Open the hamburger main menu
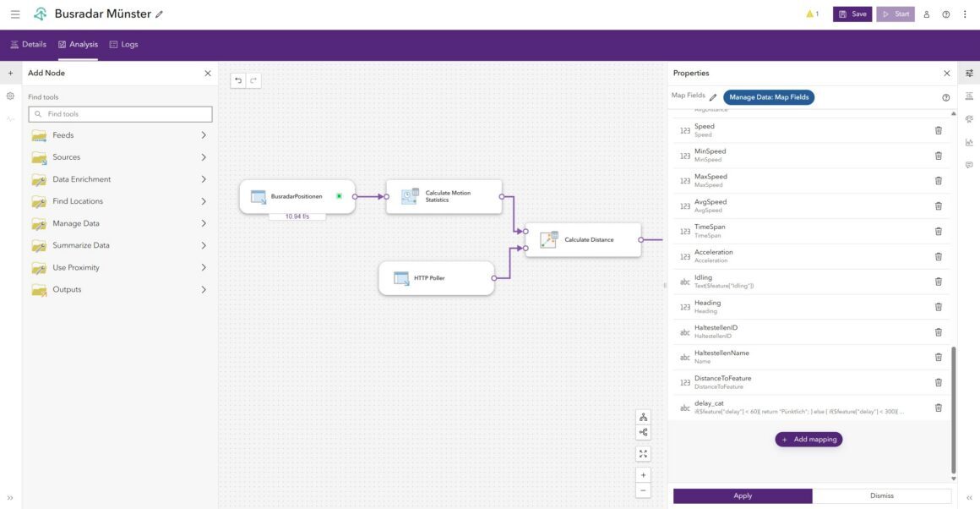The image size is (980, 509). [x=15, y=14]
